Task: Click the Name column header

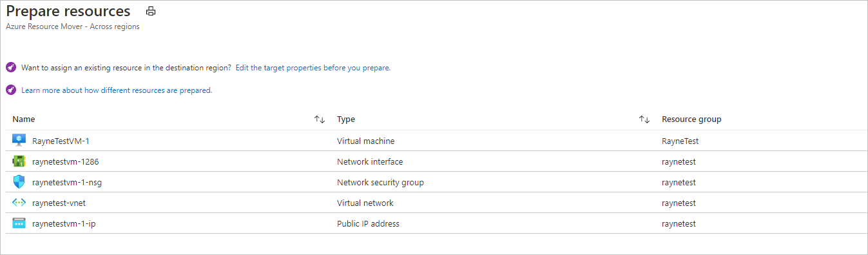Action: point(24,119)
